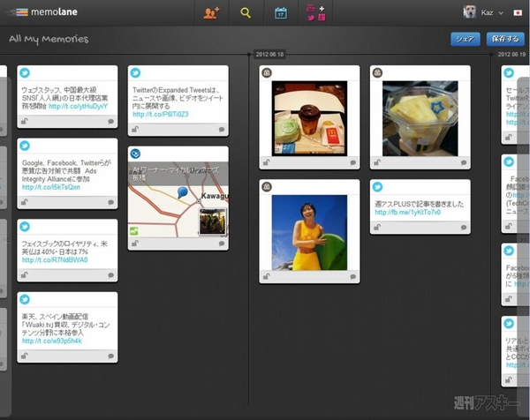Toggle privacy lock on Ads Integrity Alliance card

(25, 202)
